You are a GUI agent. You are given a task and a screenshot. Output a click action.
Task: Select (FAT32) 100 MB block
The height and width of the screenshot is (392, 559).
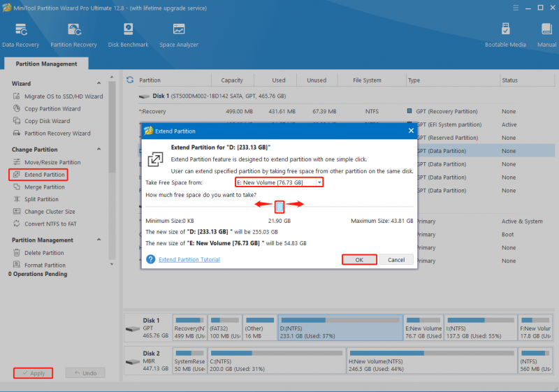pyautogui.click(x=225, y=328)
